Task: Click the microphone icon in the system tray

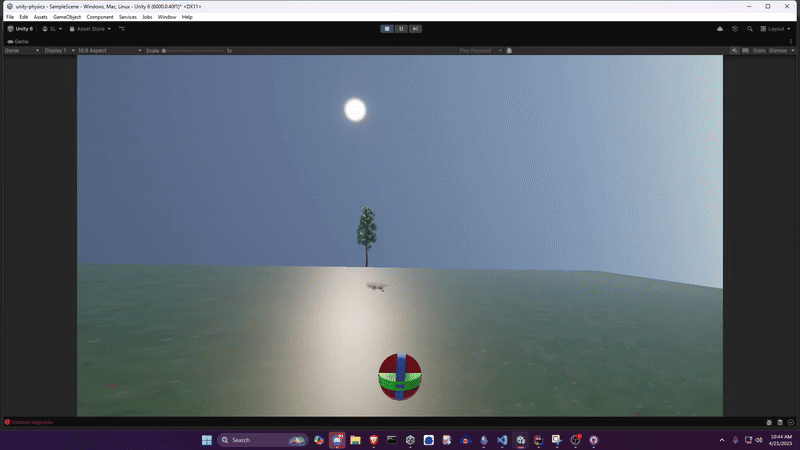Action: coord(735,440)
